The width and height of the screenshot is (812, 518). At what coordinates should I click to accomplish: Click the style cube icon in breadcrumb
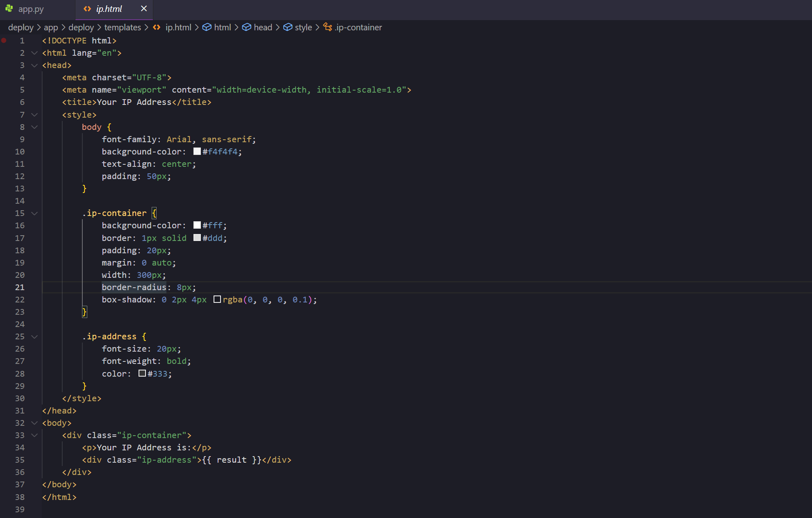tap(288, 27)
